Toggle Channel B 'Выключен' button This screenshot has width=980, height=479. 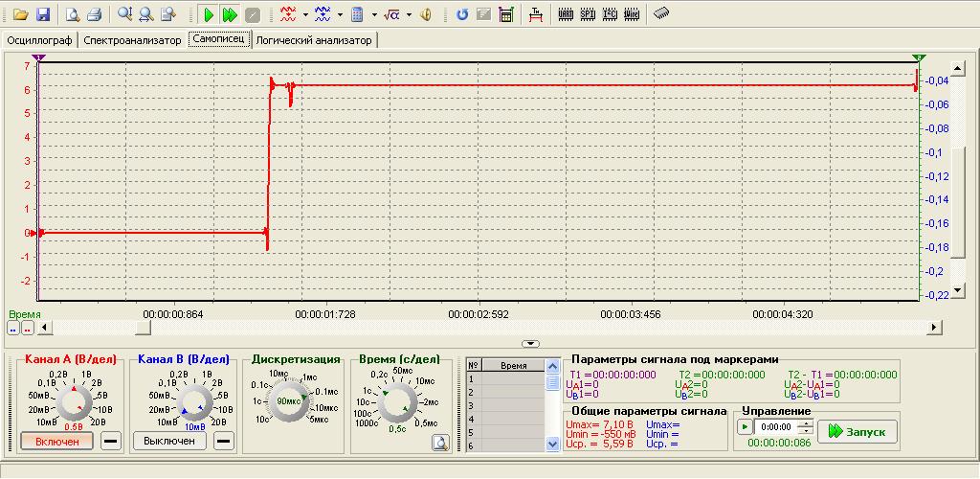tap(169, 441)
